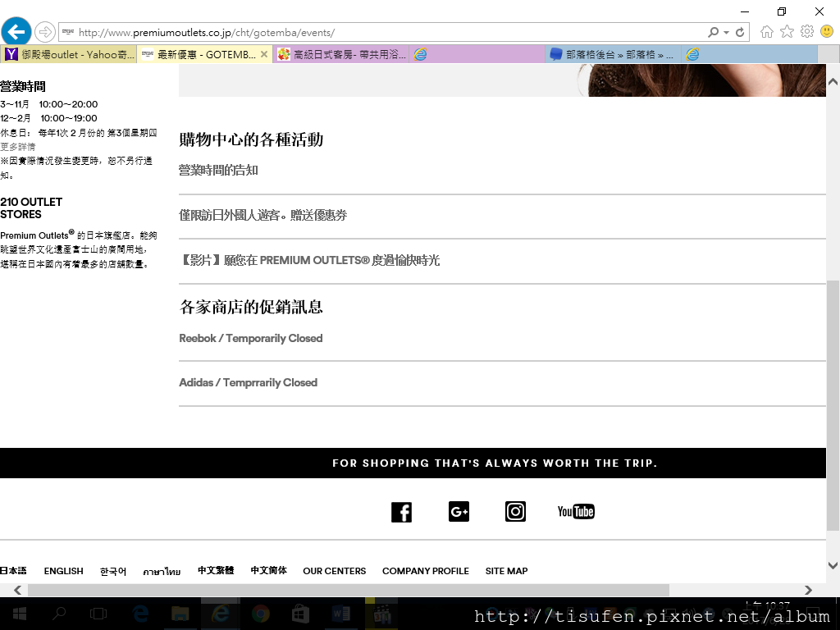Image resolution: width=840 pixels, height=630 pixels.
Task: Launch Chrome from the taskbar
Action: click(260, 614)
